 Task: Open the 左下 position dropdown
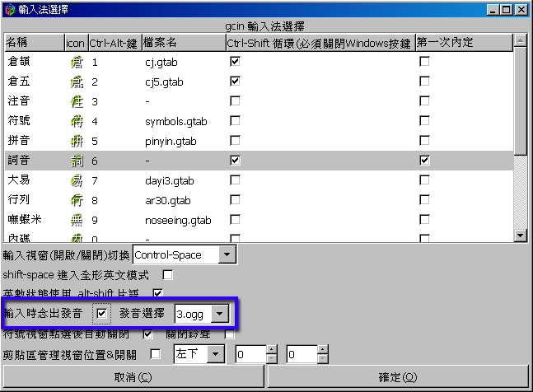(216, 354)
